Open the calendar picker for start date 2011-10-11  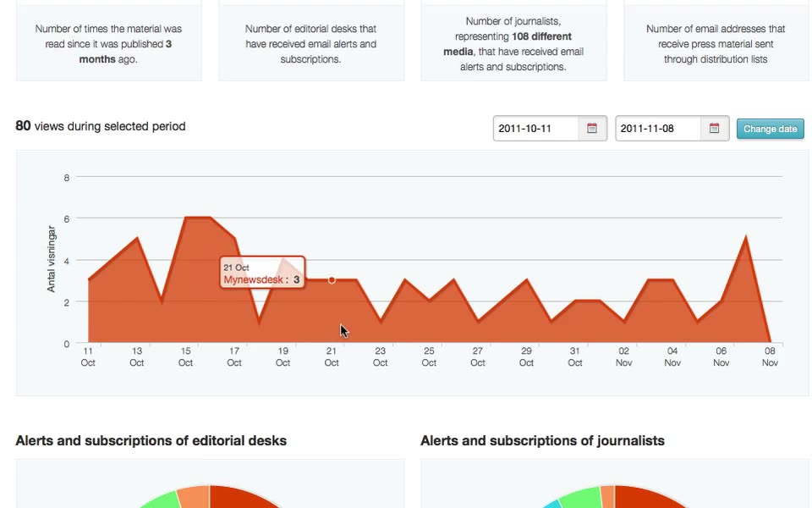tap(592, 128)
